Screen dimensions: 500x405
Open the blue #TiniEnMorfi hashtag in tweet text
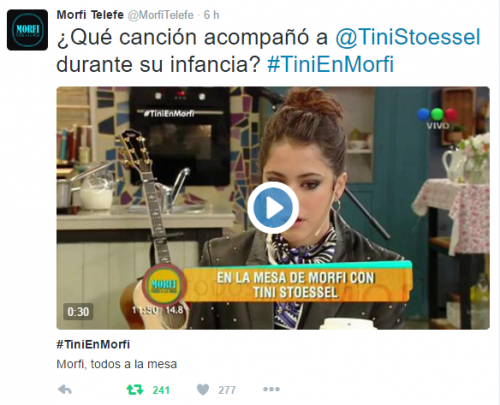[331, 64]
